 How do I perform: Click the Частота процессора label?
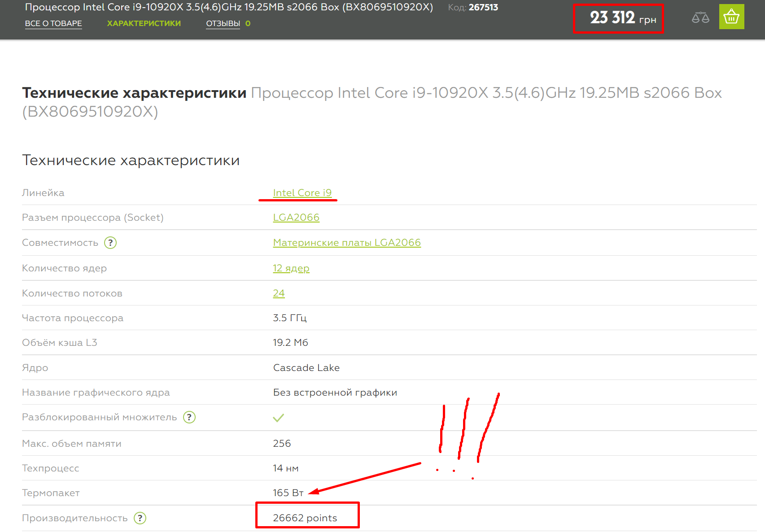click(73, 318)
